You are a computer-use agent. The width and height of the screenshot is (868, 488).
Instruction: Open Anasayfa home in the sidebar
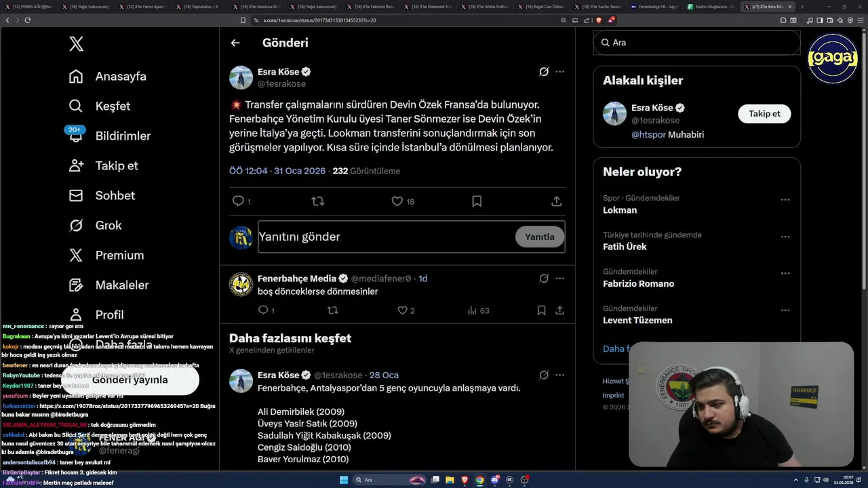108,77
